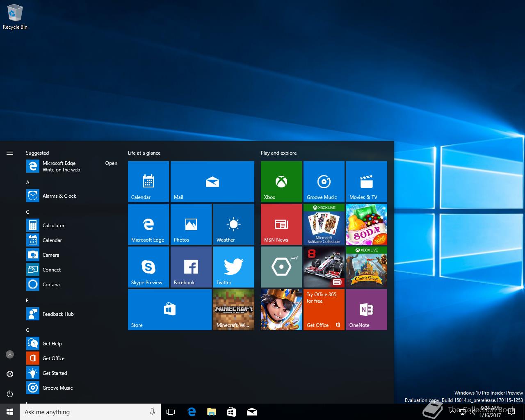The image size is (525, 420).
Task: Click the Windows Start button
Action: pyautogui.click(x=10, y=412)
